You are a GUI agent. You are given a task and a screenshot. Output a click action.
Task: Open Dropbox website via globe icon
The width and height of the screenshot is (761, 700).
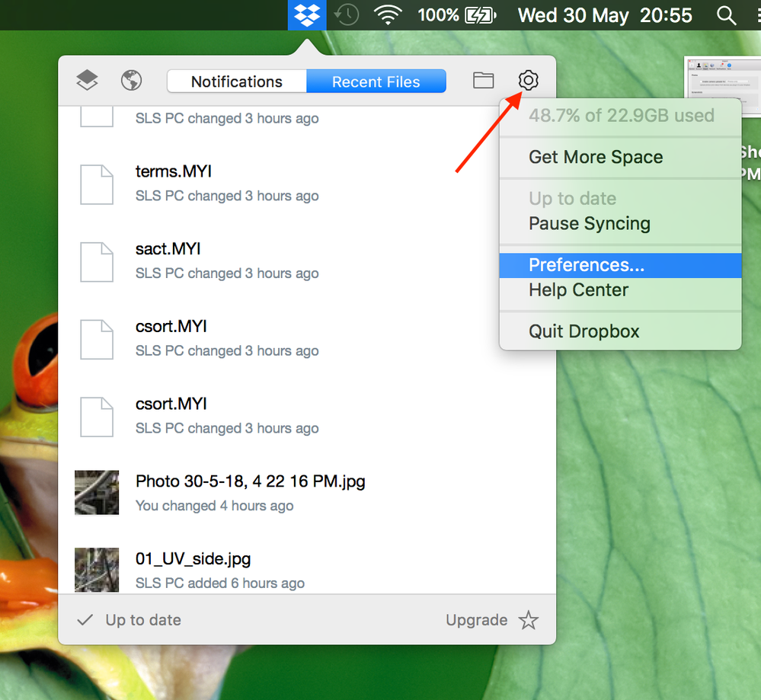[132, 80]
